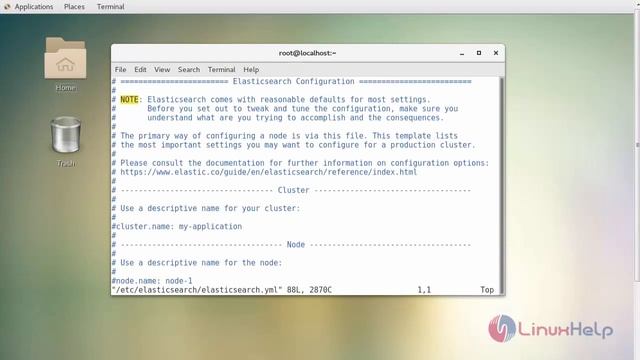Click the '#cluster.name: my-application' line
The image size is (640, 360).
177,226
